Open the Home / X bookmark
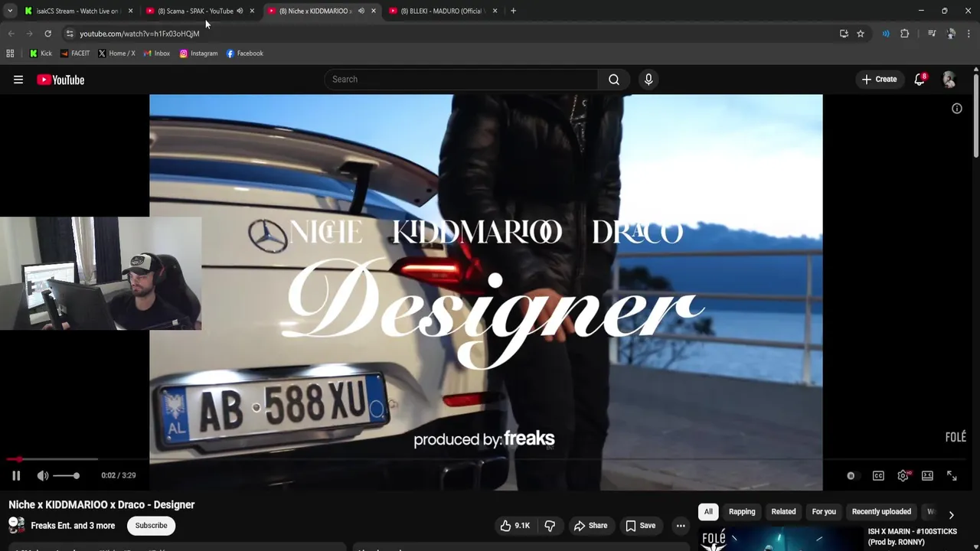This screenshot has width=980, height=551. click(116, 54)
